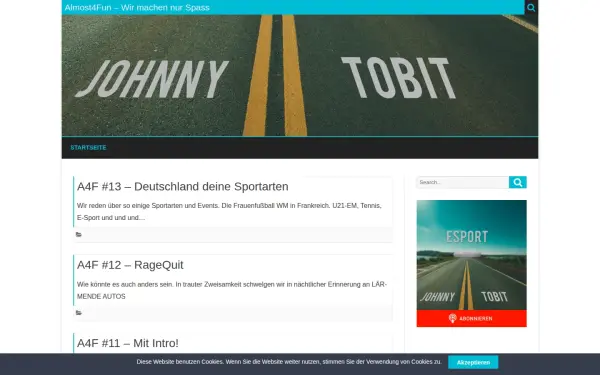
Task: Focus the sidebar Search input field
Action: pos(463,182)
